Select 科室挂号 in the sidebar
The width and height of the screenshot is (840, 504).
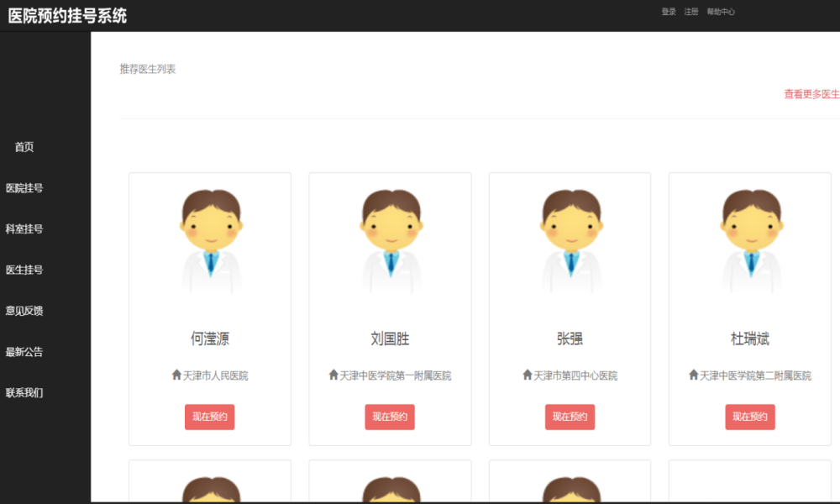coord(24,228)
